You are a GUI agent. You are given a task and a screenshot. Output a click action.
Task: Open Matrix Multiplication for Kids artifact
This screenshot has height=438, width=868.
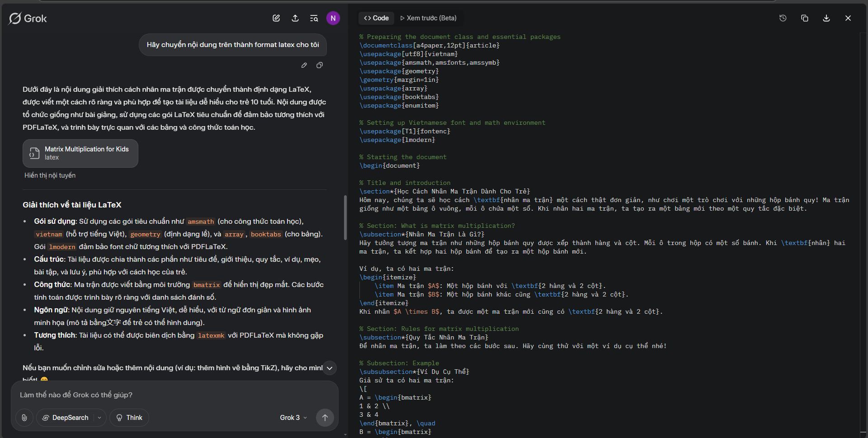coord(80,153)
